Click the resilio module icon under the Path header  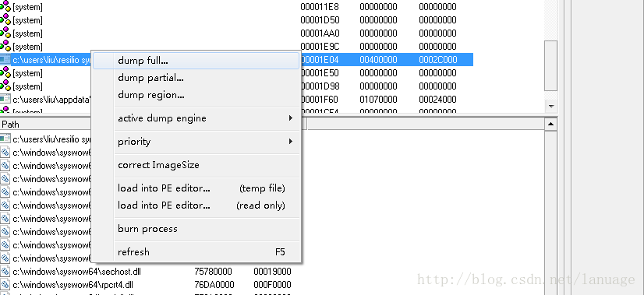[x=5, y=139]
